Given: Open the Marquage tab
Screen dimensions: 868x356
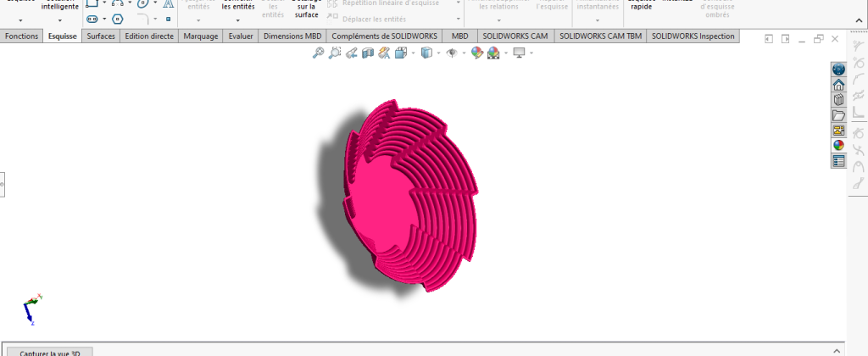Looking at the screenshot, I should coord(201,36).
